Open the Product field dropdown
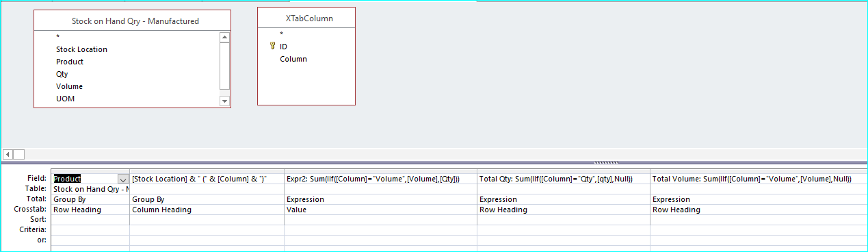This screenshot has width=868, height=252. 123,179
